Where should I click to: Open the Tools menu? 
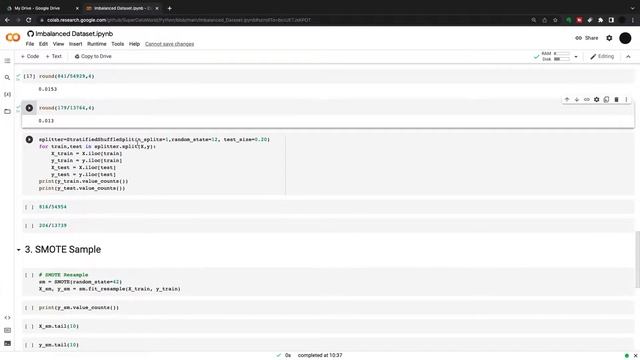(118, 44)
